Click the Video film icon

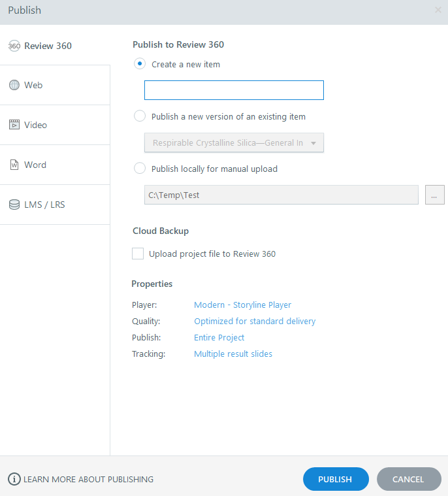coord(14,125)
